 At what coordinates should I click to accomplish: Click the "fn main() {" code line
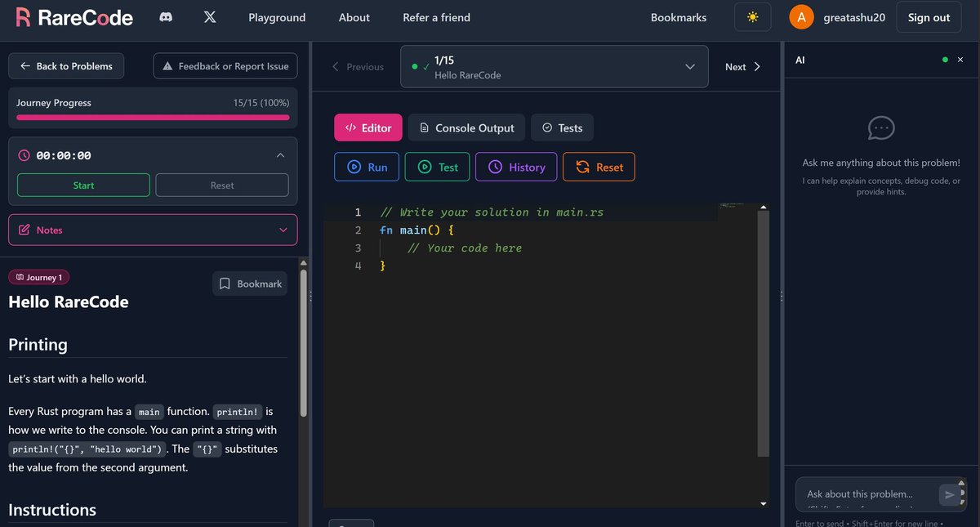[x=416, y=230]
